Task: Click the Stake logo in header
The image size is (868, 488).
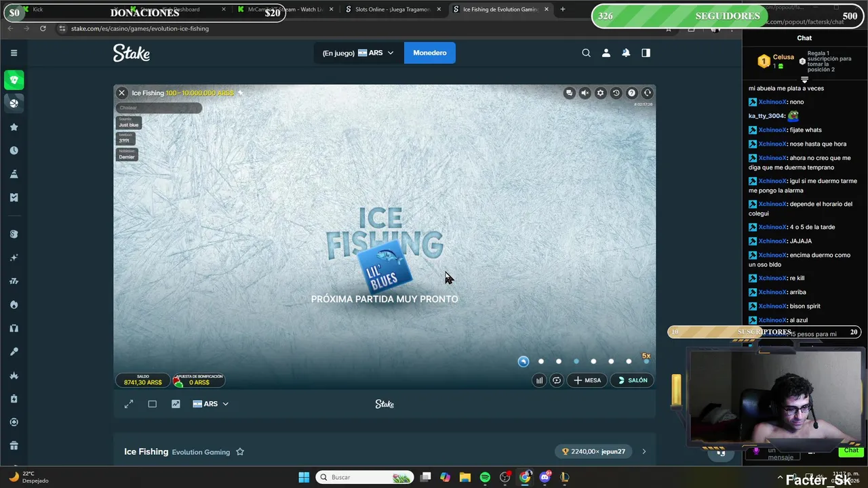Action: coord(132,53)
